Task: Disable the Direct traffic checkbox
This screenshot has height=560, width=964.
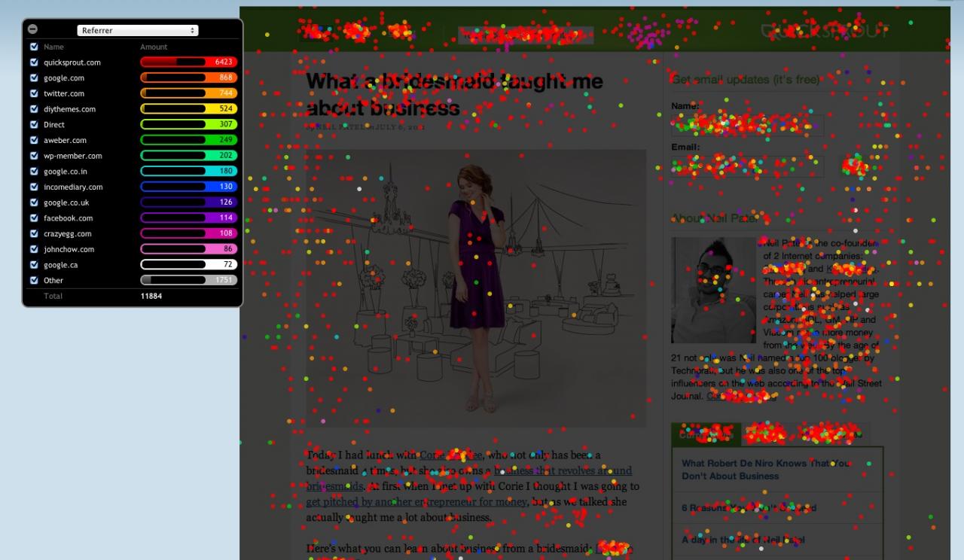Action: coord(33,125)
